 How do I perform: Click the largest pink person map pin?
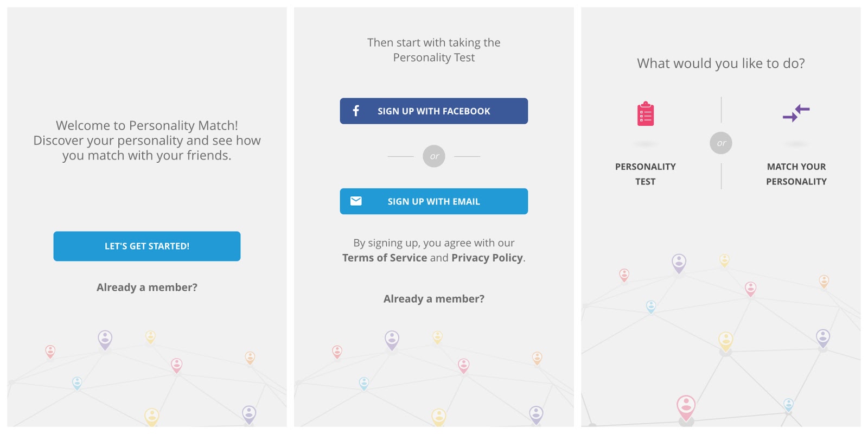686,406
